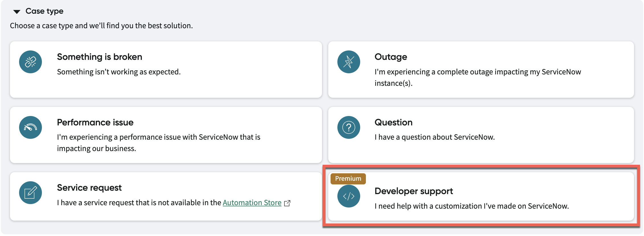This screenshot has height=236, width=644.
Task: Click the complete outage description text
Action: point(478,77)
